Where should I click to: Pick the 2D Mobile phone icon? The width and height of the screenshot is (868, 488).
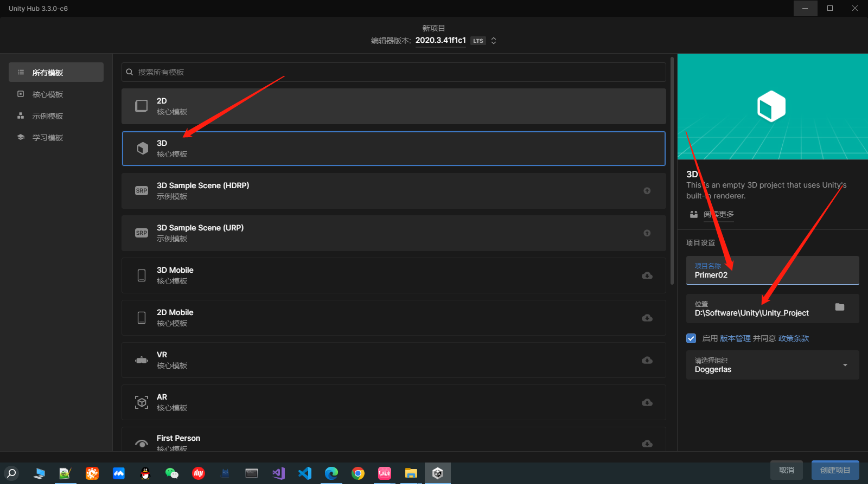[142, 318]
